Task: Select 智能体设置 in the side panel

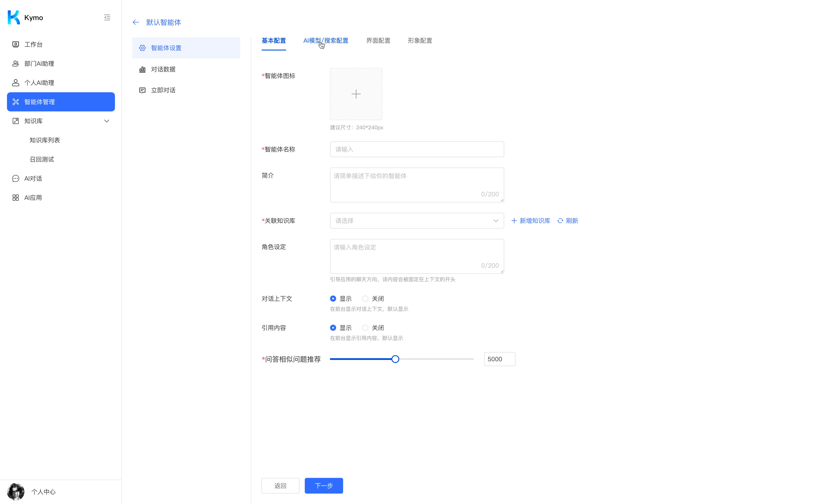Action: click(x=186, y=48)
